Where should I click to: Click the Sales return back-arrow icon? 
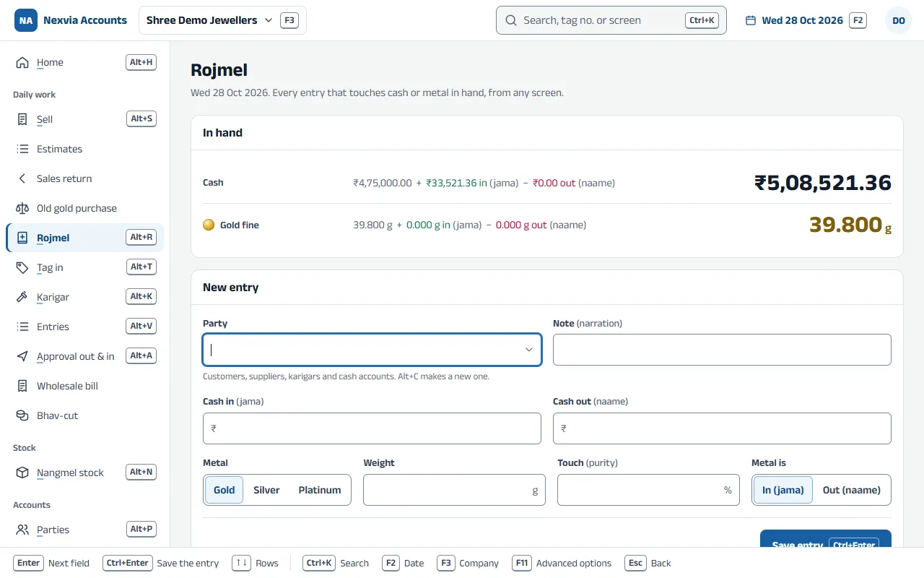(x=22, y=178)
